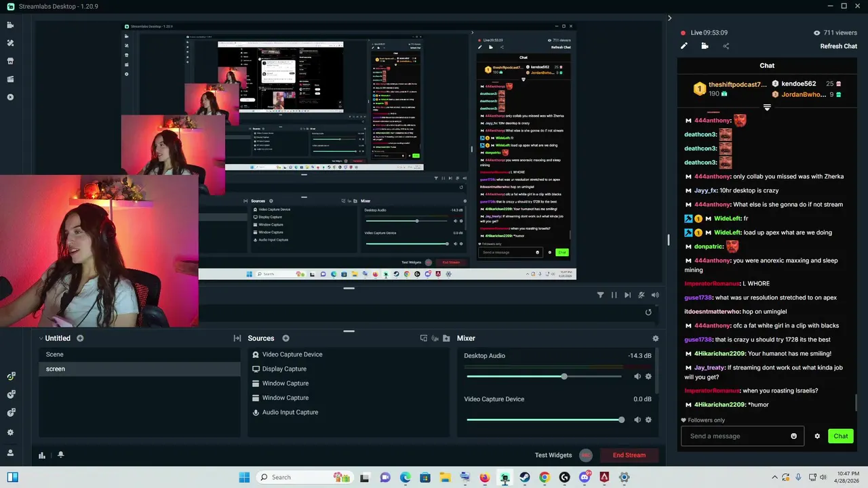The image size is (868, 488).
Task: Add a new scene with plus icon
Action: pyautogui.click(x=80, y=338)
